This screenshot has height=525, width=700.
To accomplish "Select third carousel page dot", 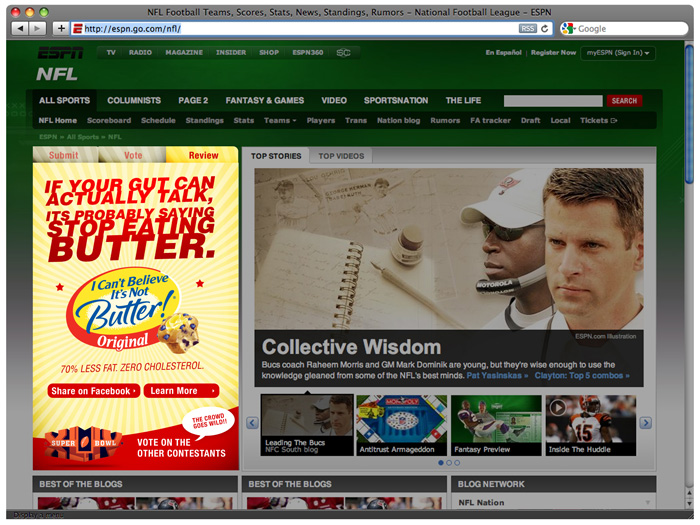I will pyautogui.click(x=457, y=463).
